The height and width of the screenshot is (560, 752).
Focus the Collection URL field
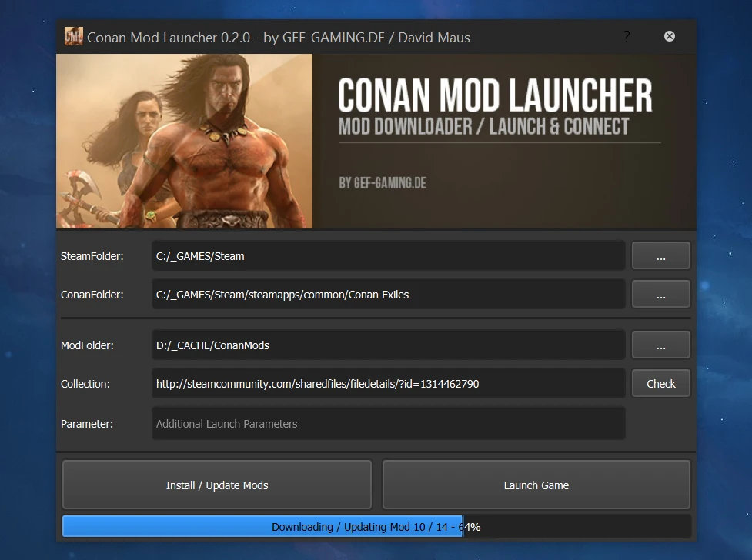coord(389,383)
